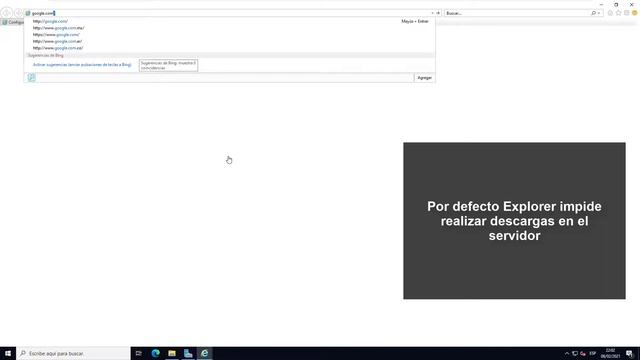640x360 pixels.
Task: Switch to the Configur... browser tab
Action: pos(13,22)
